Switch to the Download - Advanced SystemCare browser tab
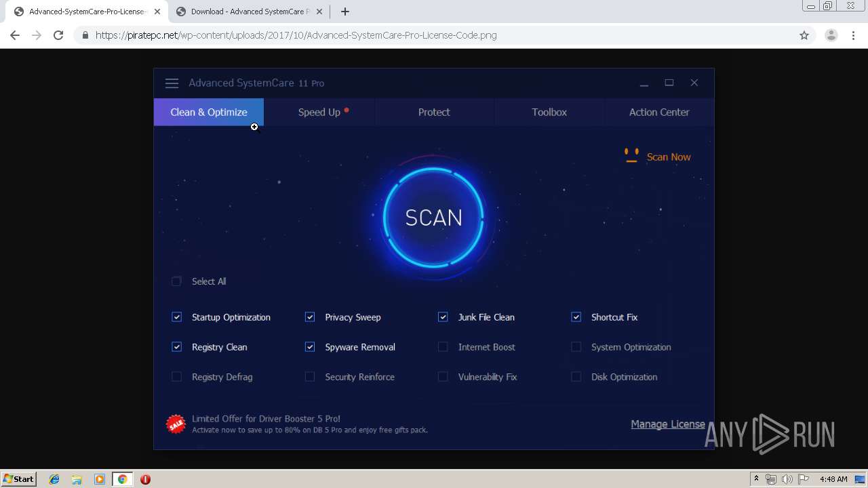868x488 pixels. (248, 12)
